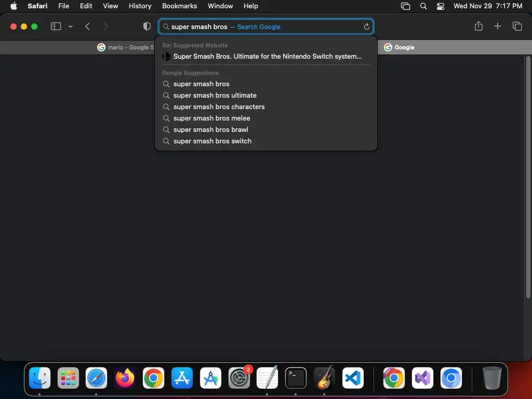The width and height of the screenshot is (532, 399).
Task: Open the View menu
Action: pyautogui.click(x=110, y=6)
